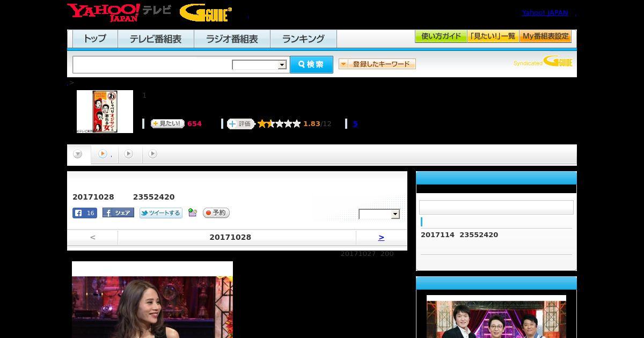Open My番組表設定
Image resolution: width=644 pixels, height=338 pixels.
pos(545,36)
